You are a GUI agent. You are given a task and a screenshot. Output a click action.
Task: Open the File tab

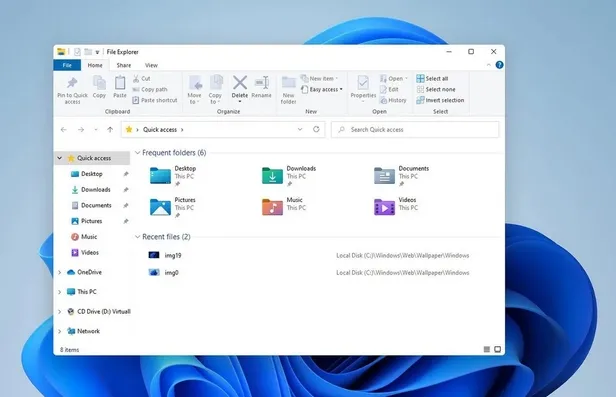67,65
